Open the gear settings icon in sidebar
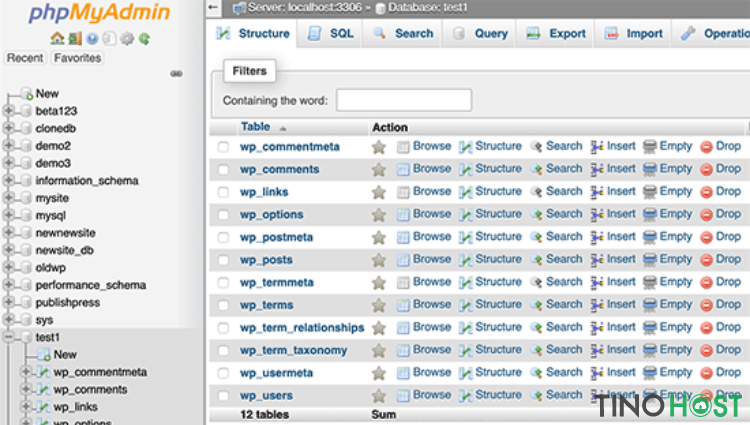The width and height of the screenshot is (750, 425). [x=127, y=38]
